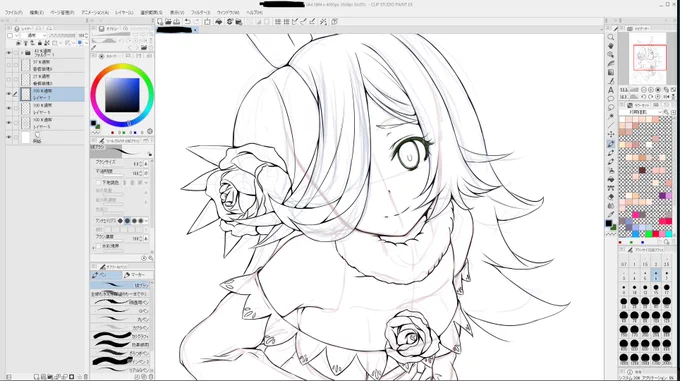
Task: Open the 下地混色 dropdown arrow
Action: [x=146, y=182]
